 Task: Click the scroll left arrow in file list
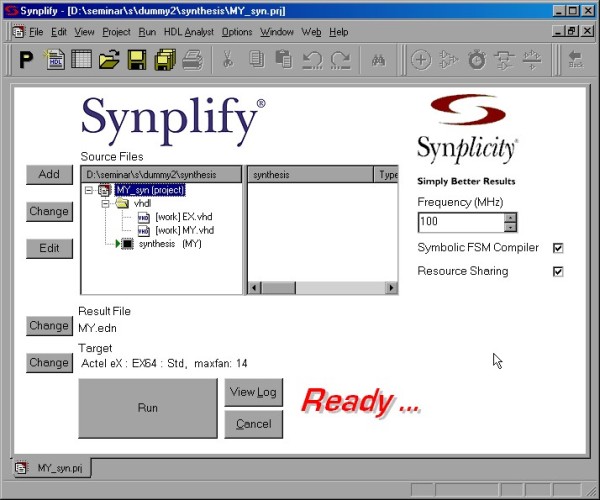[255, 288]
